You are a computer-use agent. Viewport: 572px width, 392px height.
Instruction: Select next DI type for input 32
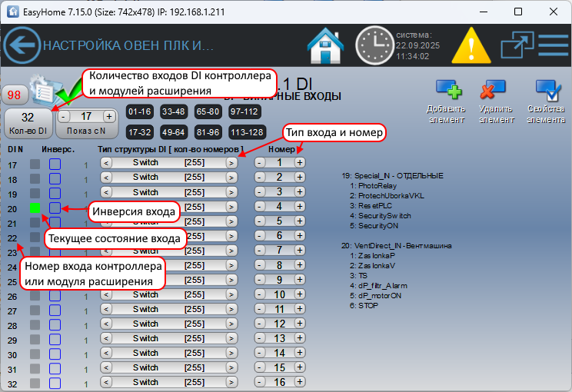(231, 382)
